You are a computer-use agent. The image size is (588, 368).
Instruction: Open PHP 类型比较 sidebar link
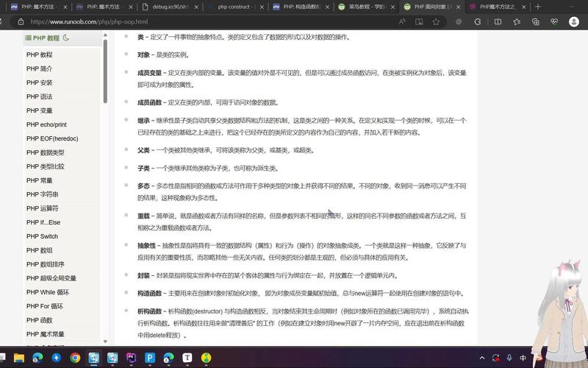click(46, 166)
